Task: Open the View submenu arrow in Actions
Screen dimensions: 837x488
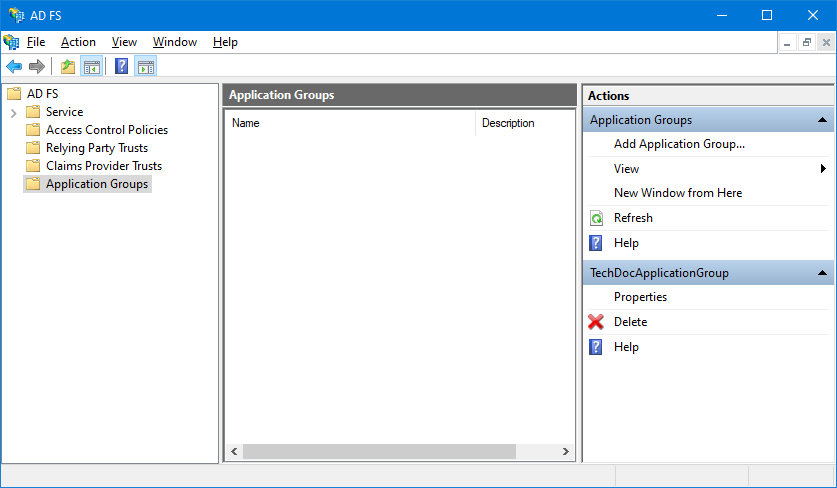Action: pyautogui.click(x=823, y=169)
